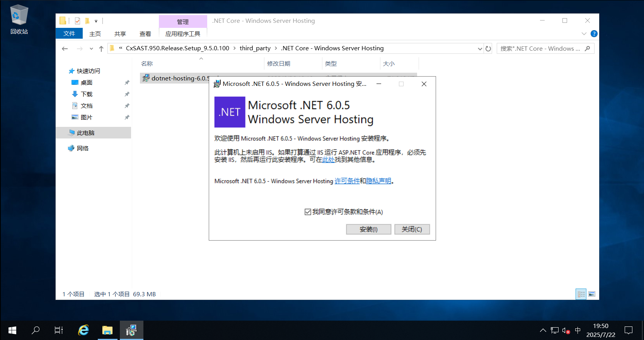The image size is (644, 340).
Task: Open the Customize Quick Access Toolbar dropdown
Action: [96, 21]
